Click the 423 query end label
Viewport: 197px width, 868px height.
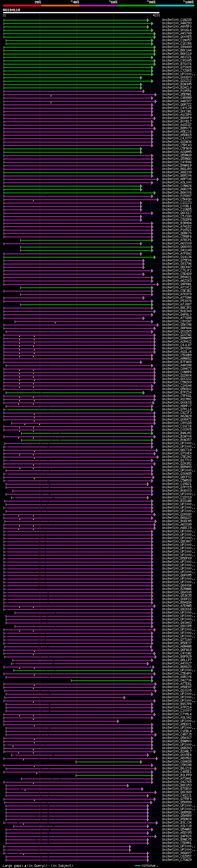[155, 15]
